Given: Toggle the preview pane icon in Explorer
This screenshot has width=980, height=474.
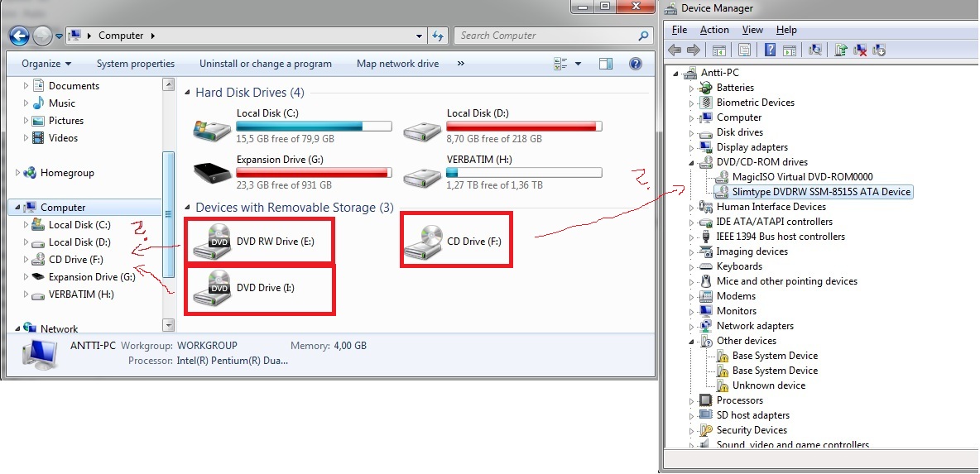Looking at the screenshot, I should point(606,63).
